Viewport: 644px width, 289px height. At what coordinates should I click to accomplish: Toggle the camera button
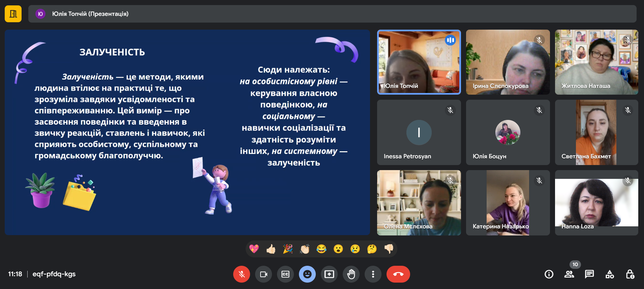264,274
